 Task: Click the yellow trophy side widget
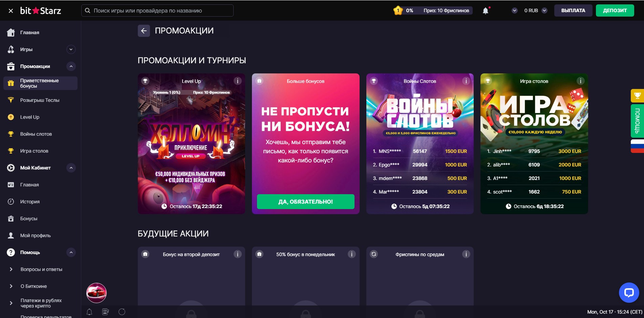click(637, 96)
